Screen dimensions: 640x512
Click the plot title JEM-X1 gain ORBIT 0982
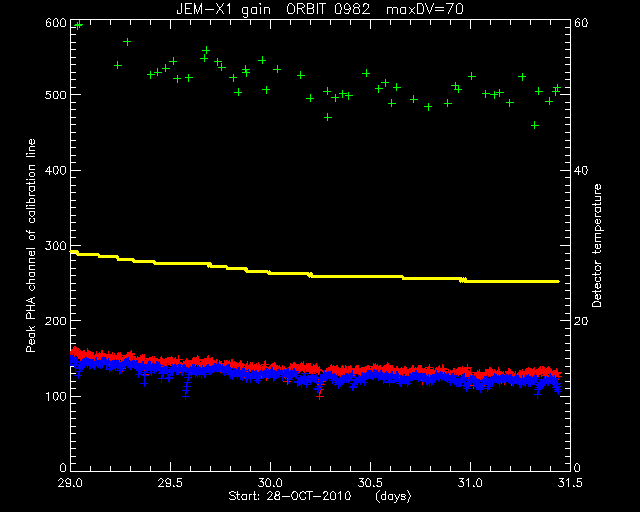click(273, 9)
